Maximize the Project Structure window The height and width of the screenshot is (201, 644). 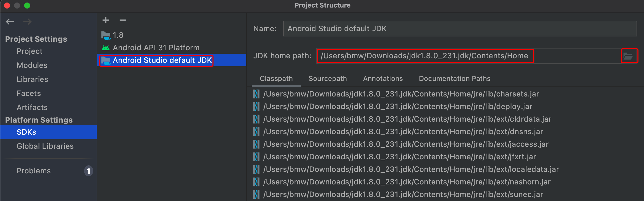[x=27, y=6]
